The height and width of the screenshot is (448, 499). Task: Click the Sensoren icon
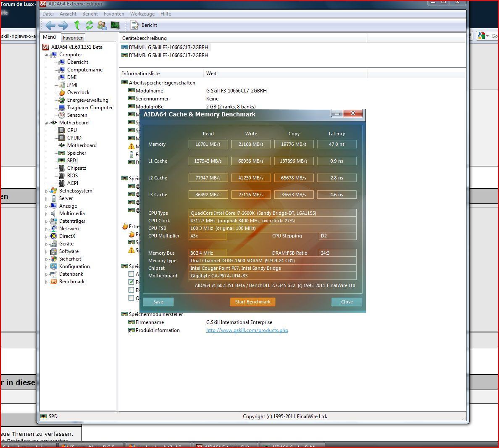62,115
